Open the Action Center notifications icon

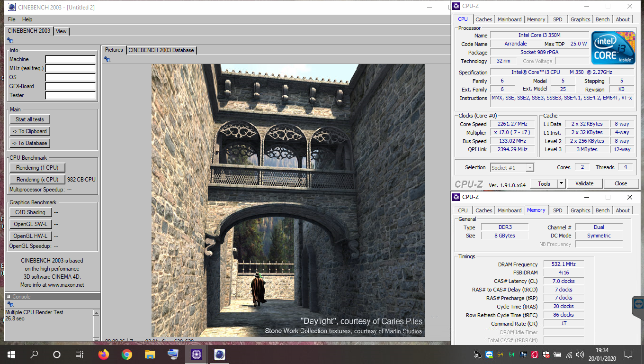click(628, 354)
